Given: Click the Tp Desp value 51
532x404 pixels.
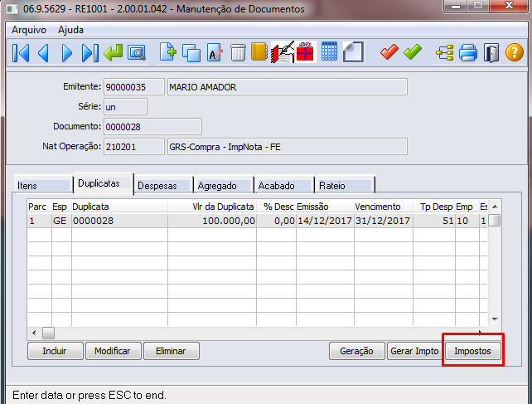Looking at the screenshot, I should click(x=434, y=221).
